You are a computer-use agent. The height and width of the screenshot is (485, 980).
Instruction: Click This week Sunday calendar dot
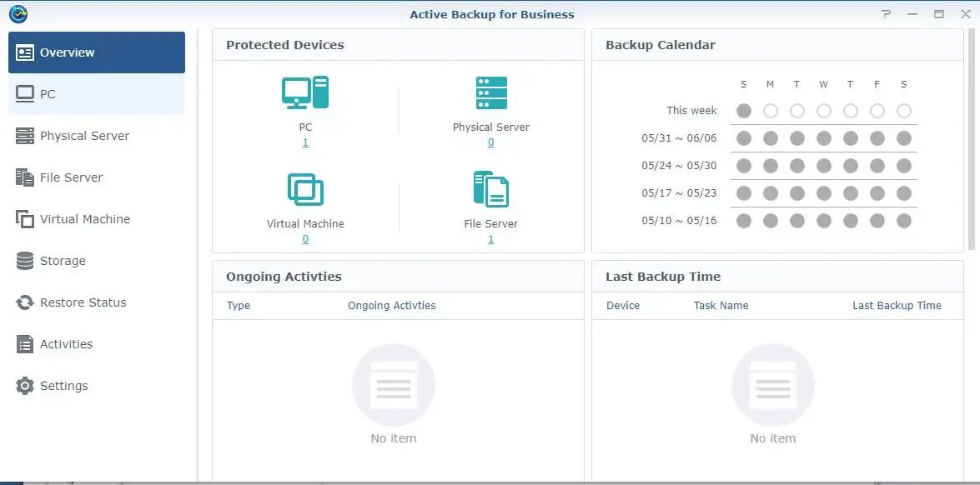[x=744, y=111]
